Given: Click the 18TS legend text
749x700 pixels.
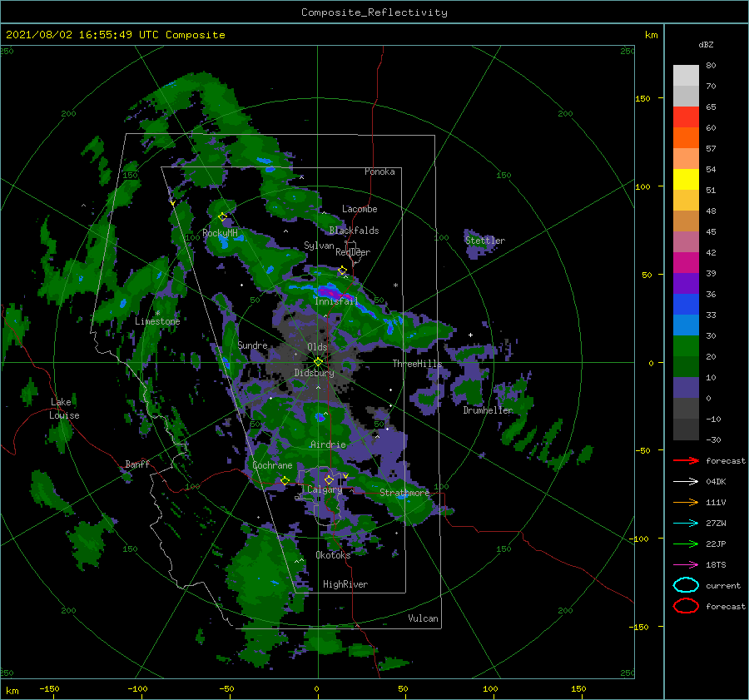Looking at the screenshot, I should coord(716,565).
